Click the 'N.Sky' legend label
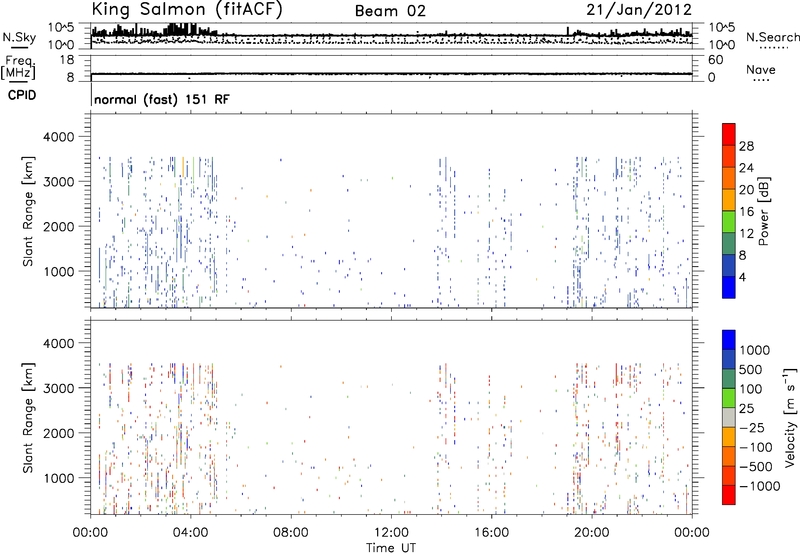 [x=19, y=37]
